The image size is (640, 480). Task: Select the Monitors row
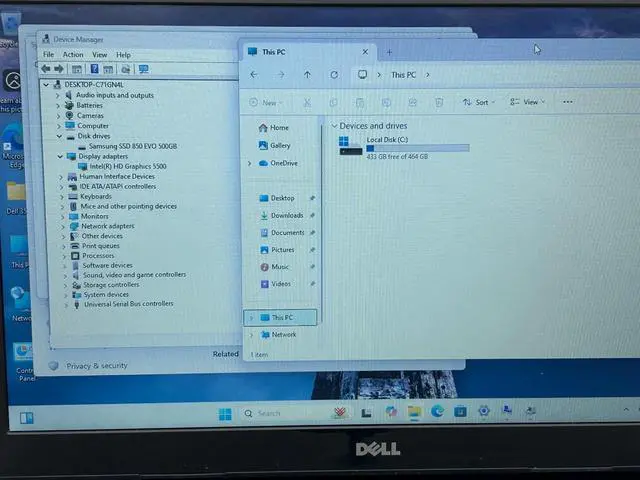[x=94, y=216]
